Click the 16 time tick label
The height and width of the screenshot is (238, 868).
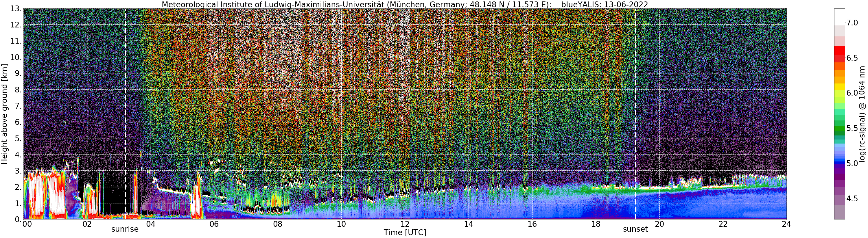pyautogui.click(x=532, y=224)
